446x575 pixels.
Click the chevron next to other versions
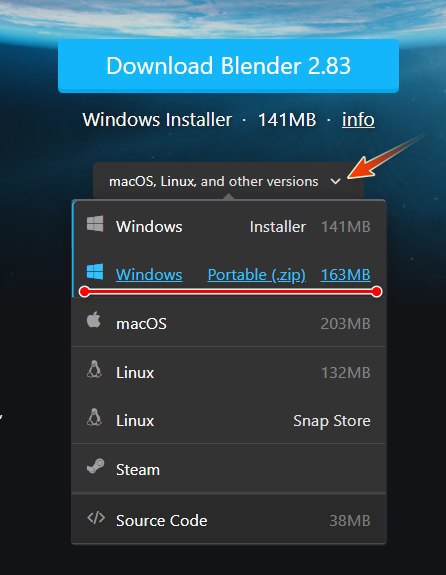click(336, 181)
